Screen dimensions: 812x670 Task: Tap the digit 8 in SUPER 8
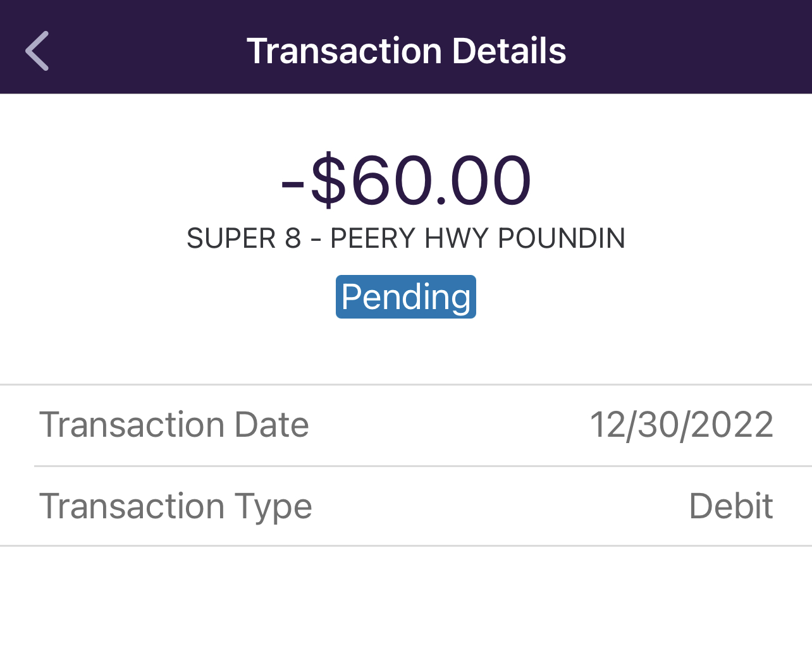(x=293, y=239)
